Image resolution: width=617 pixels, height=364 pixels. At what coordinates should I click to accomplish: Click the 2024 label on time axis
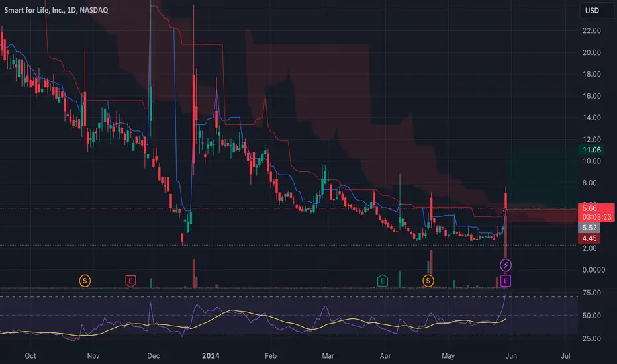point(211,356)
